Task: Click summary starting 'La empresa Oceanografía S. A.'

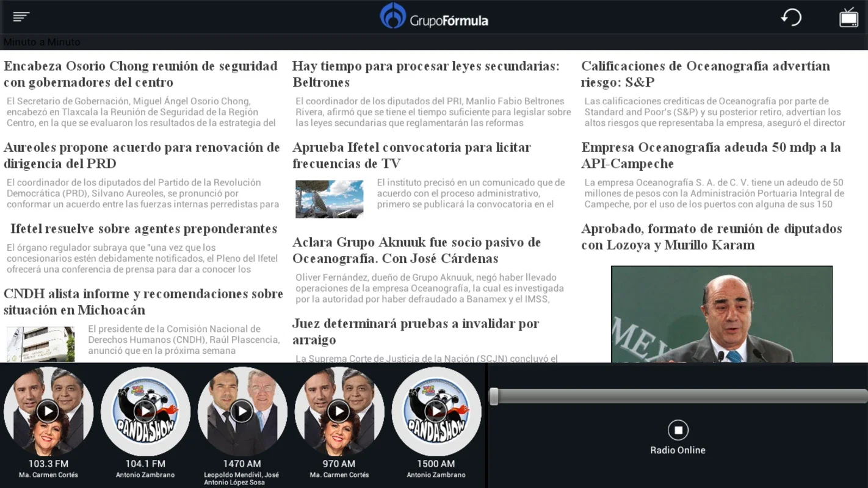Action: coord(714,193)
